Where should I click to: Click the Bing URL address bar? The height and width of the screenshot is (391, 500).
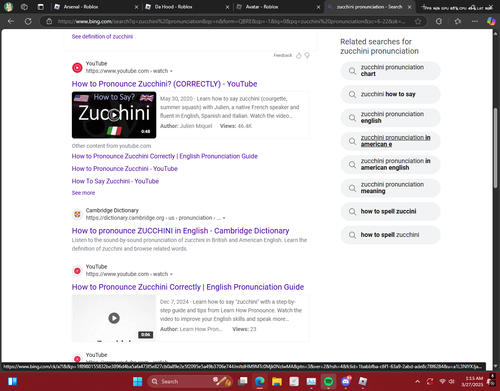(x=232, y=21)
